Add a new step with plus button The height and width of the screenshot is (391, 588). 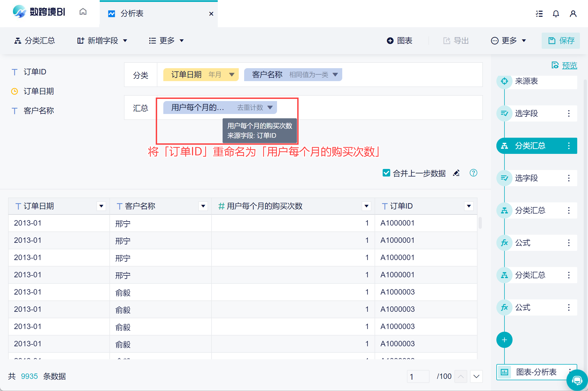coord(504,340)
